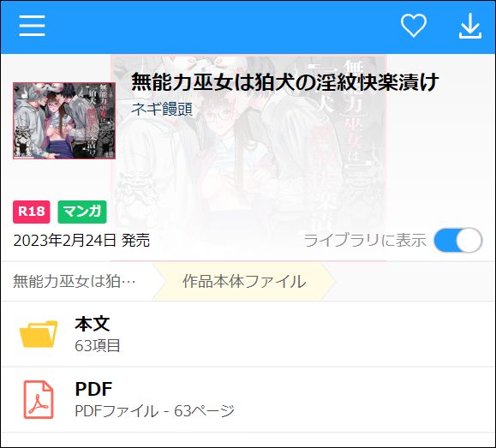Click the ライブラリに表示 label
Image resolution: width=496 pixels, height=448 pixels.
tap(365, 241)
